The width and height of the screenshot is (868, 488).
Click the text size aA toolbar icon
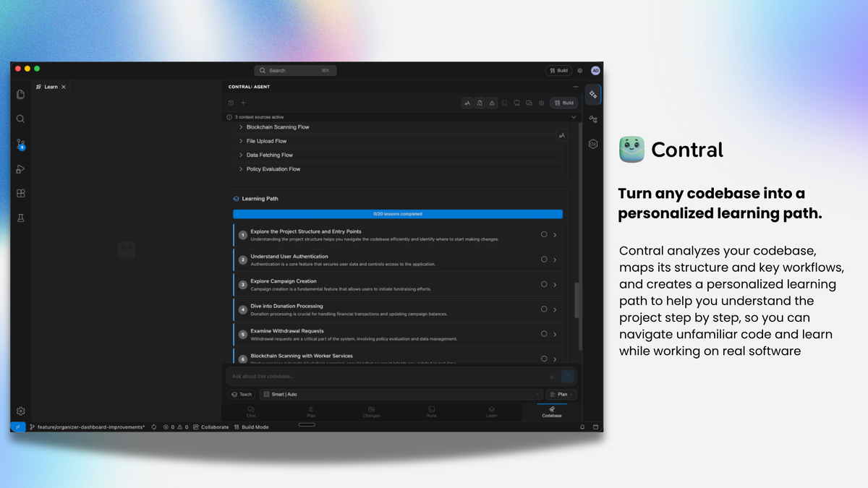tap(467, 103)
